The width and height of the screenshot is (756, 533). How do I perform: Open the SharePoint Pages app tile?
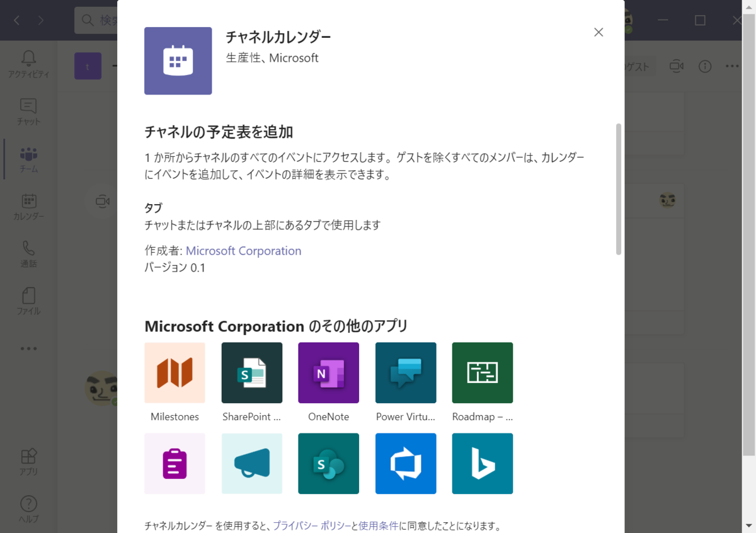click(x=329, y=464)
